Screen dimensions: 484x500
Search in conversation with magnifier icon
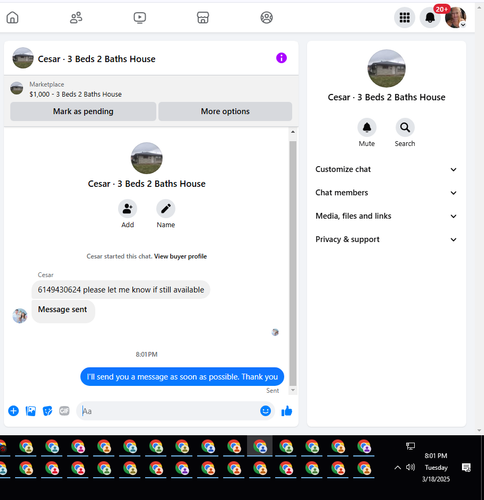[405, 127]
